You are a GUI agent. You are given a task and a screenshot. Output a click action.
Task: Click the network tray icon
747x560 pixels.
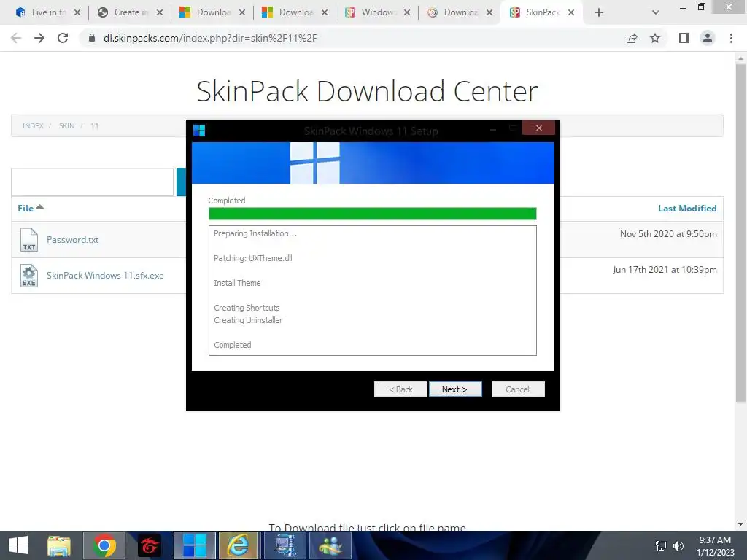click(661, 545)
